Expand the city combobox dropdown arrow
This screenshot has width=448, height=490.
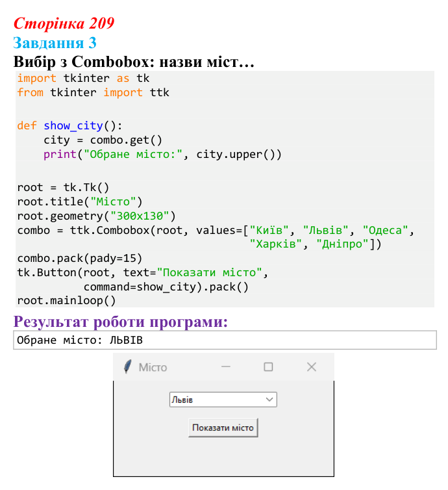click(269, 400)
